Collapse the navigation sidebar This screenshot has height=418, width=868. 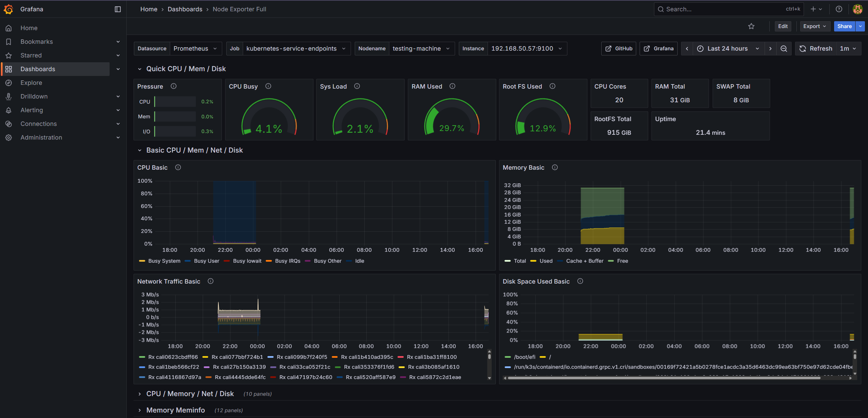[117, 9]
